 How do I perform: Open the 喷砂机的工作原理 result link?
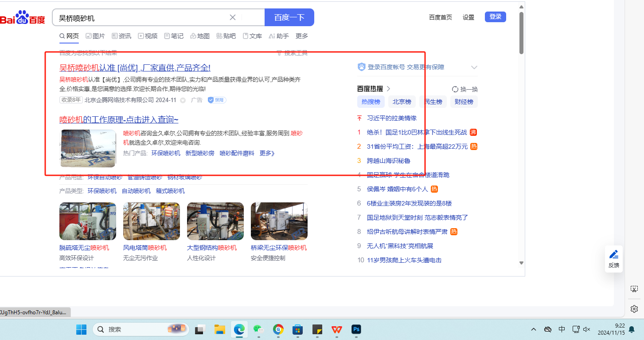119,119
